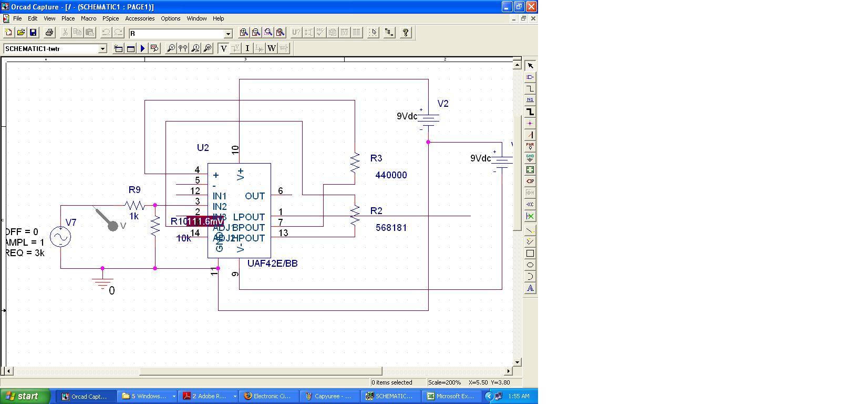Click View Simulation Results icon

click(x=154, y=48)
